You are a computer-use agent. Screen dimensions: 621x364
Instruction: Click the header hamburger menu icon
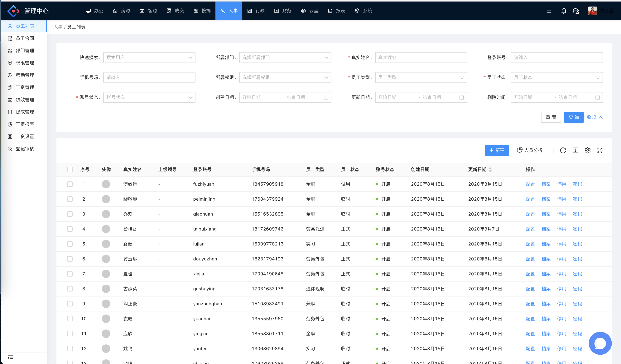(549, 11)
